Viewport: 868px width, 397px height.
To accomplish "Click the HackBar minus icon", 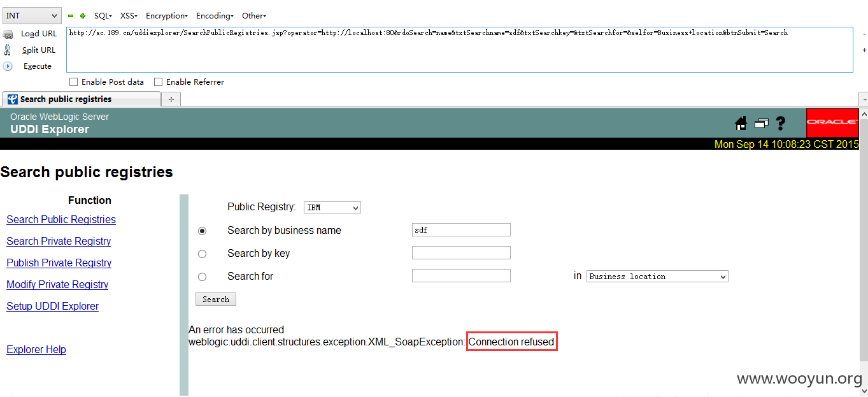I will point(71,16).
